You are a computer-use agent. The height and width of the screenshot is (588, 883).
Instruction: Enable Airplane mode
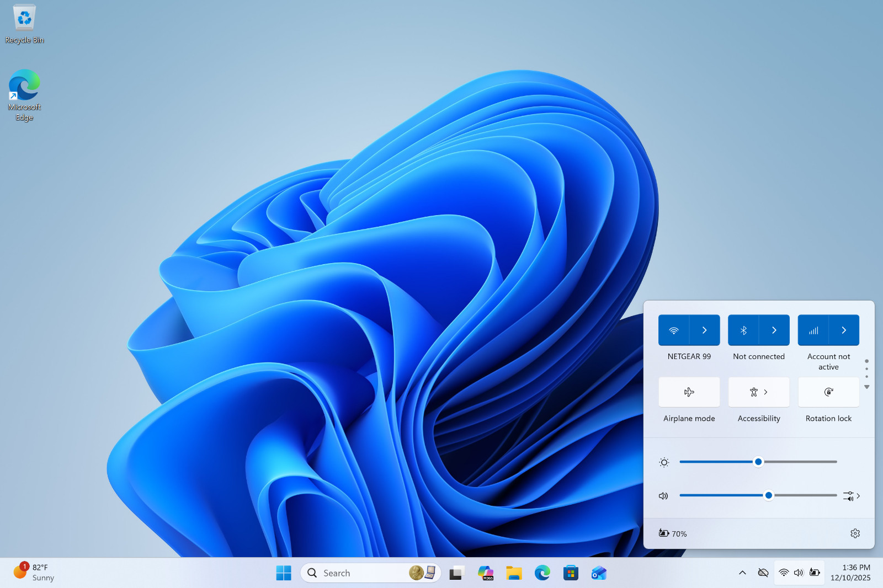coord(689,392)
